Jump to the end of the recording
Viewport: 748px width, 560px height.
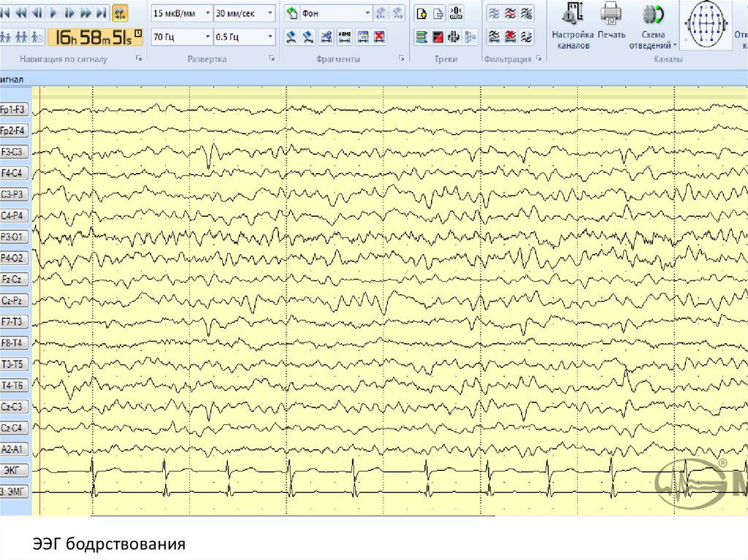pyautogui.click(x=102, y=12)
